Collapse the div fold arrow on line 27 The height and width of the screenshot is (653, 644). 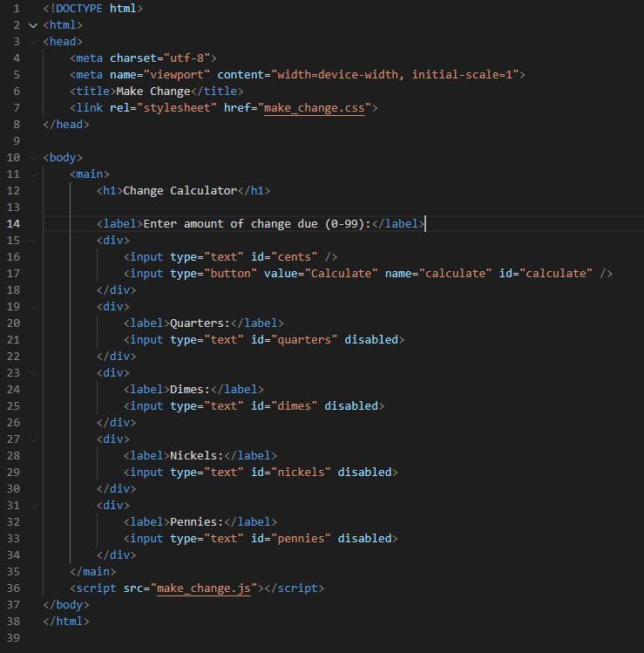click(x=33, y=439)
